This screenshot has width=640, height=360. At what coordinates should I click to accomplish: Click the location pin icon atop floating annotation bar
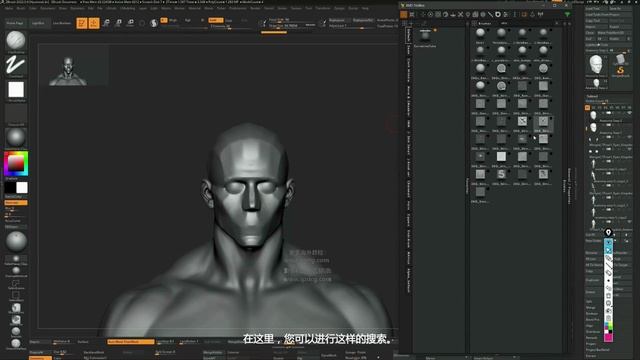(x=608, y=232)
